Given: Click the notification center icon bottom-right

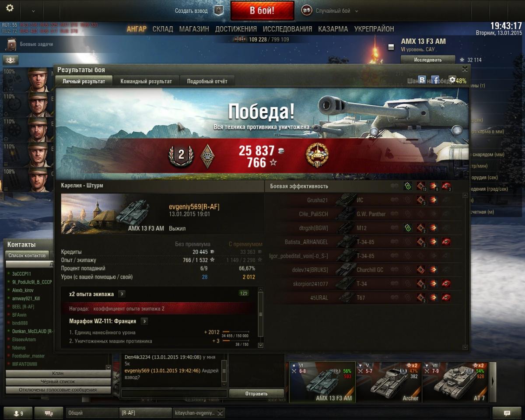Looking at the screenshot, I should (x=507, y=413).
